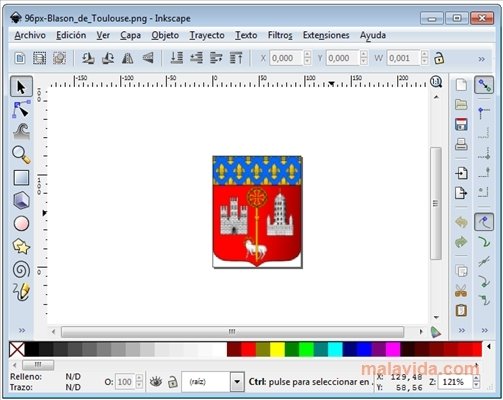Open the Edición menu
The width and height of the screenshot is (503, 400).
tap(71, 35)
